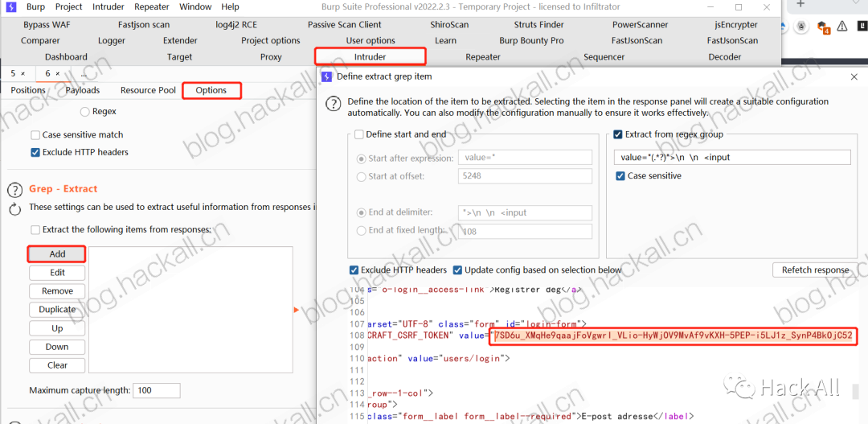Click the Burp Suite logo in the main title bar

tap(10, 7)
